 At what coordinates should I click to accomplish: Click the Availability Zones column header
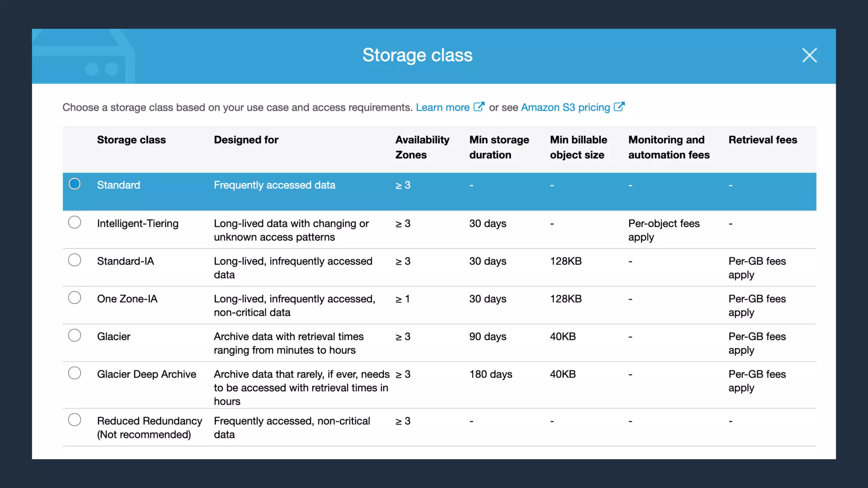click(x=422, y=147)
